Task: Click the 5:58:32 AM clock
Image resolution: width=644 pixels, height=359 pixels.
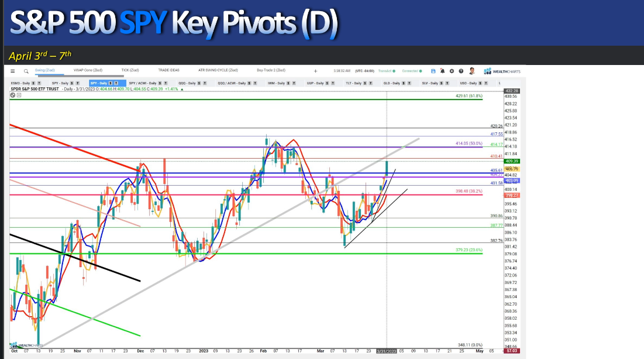Action: (x=342, y=71)
